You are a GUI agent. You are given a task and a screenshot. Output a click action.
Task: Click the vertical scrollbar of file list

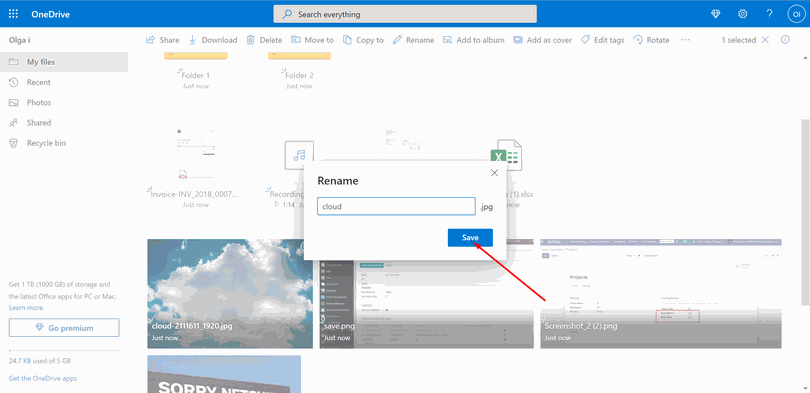coord(804,212)
